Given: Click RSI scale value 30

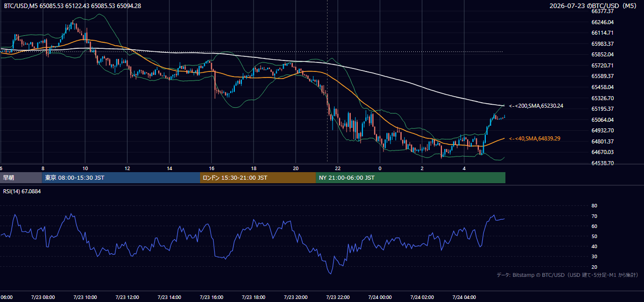Looking at the screenshot, I should tap(594, 256).
